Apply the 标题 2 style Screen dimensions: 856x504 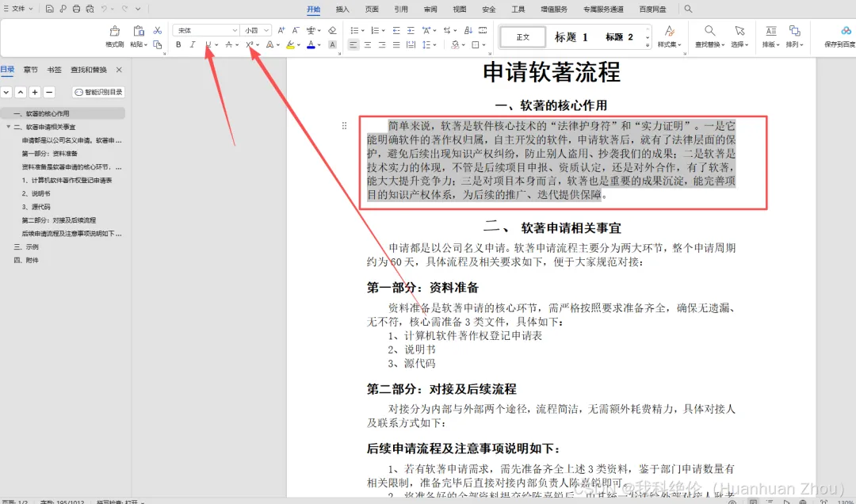[620, 37]
